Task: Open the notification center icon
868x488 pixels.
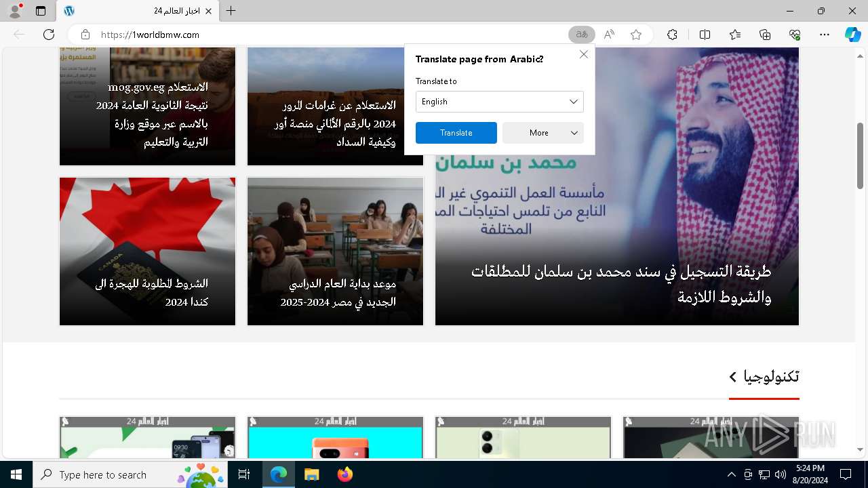Action: pyautogui.click(x=846, y=474)
